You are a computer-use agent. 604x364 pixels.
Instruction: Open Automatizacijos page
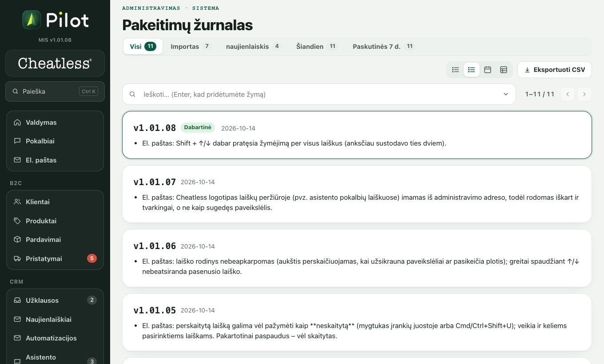55,338
